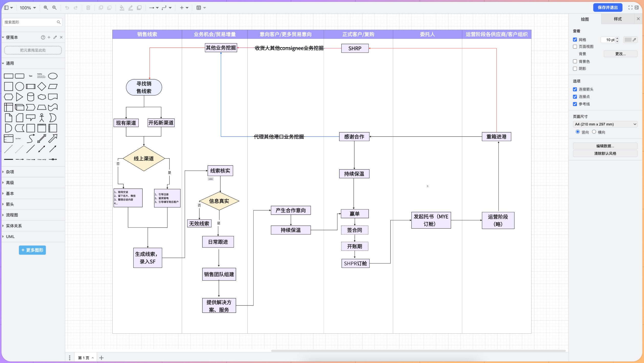Expand the 高级 shape category

coord(33,183)
